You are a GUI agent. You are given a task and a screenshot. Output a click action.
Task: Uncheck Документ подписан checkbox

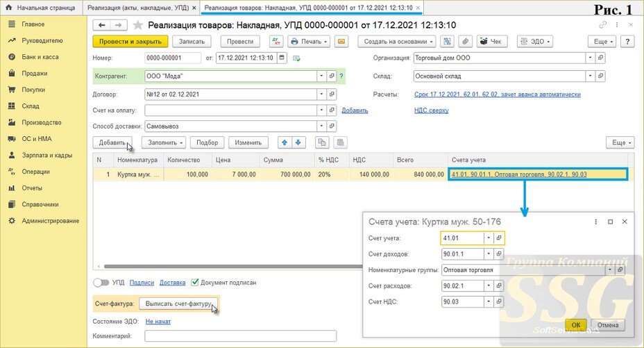pos(195,282)
